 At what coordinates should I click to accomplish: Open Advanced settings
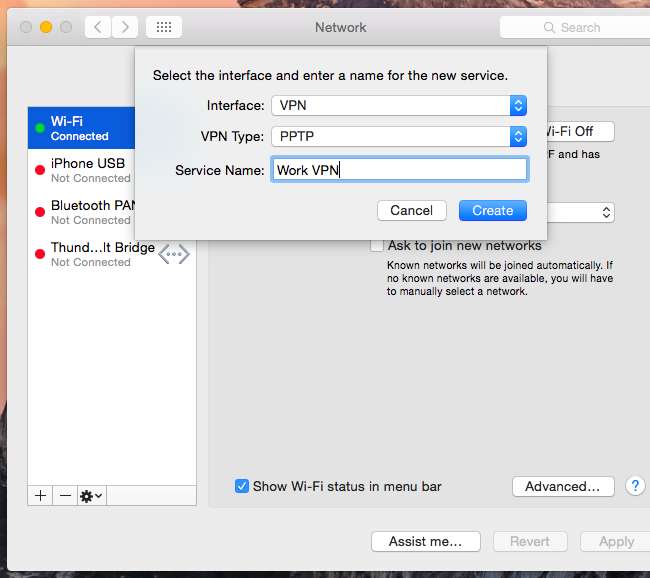coord(562,486)
